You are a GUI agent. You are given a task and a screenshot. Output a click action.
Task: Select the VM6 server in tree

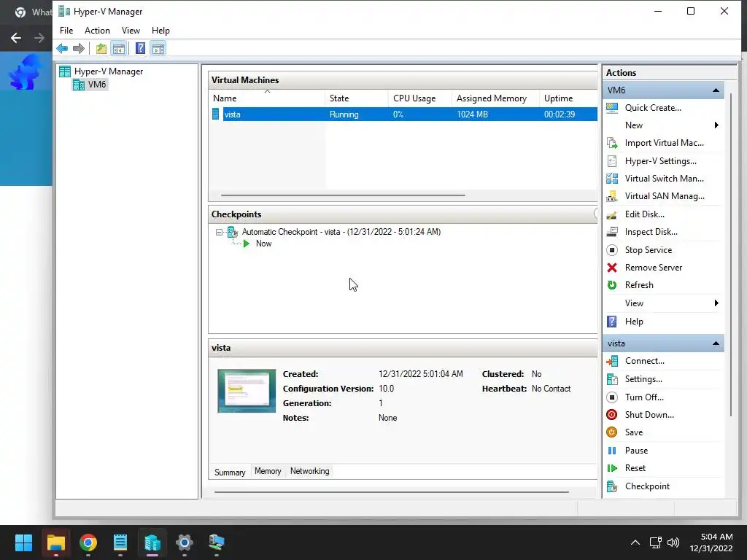tap(97, 85)
